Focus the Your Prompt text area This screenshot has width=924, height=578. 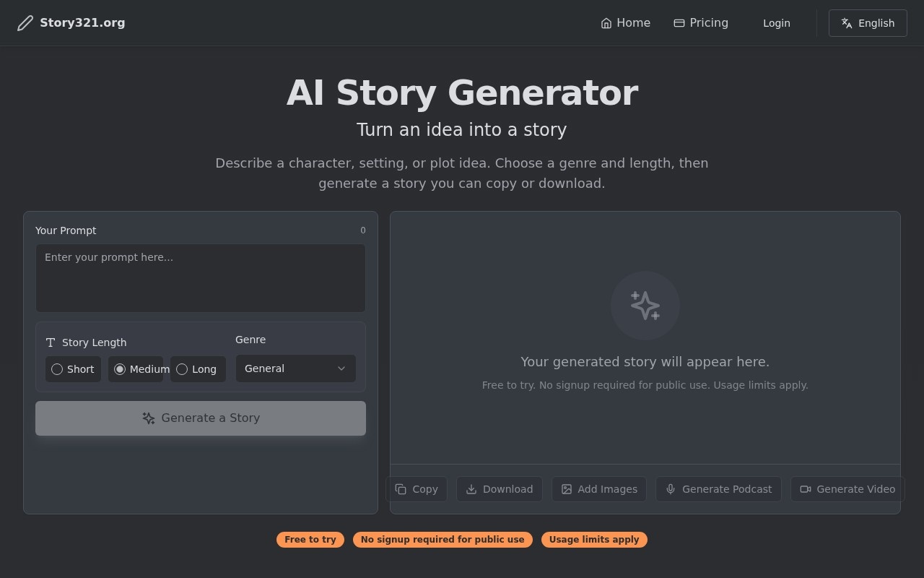201,278
